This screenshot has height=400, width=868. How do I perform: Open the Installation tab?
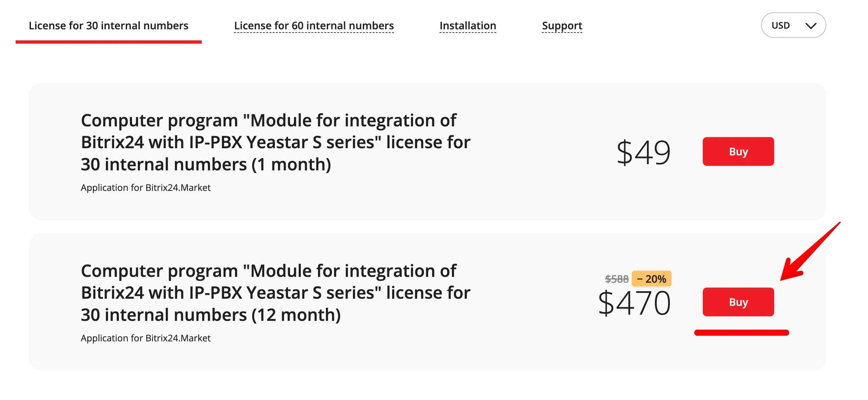tap(467, 26)
